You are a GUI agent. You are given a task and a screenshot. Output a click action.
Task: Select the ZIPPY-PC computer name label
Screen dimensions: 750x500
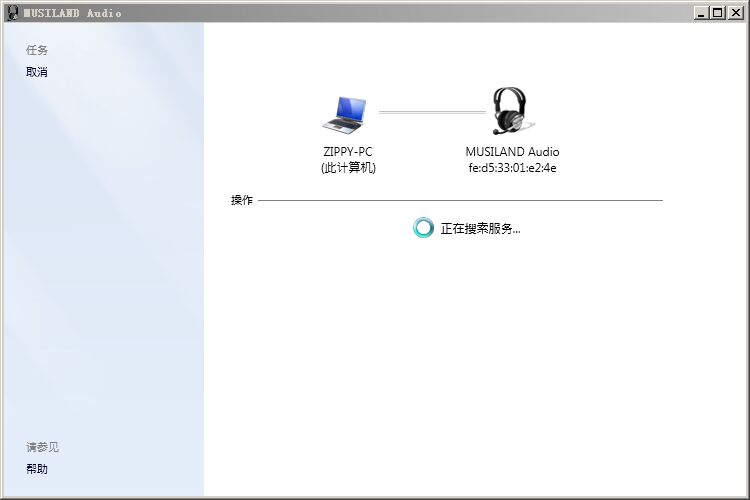[x=348, y=152]
